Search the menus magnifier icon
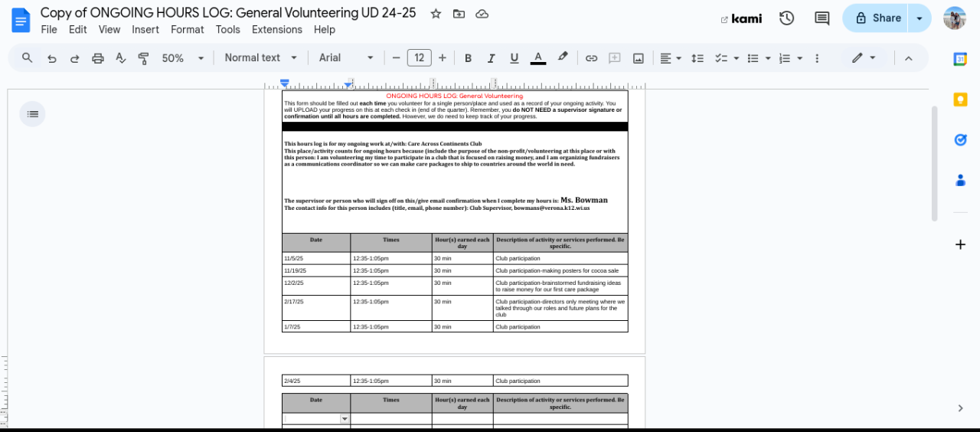980x432 pixels. pyautogui.click(x=28, y=58)
